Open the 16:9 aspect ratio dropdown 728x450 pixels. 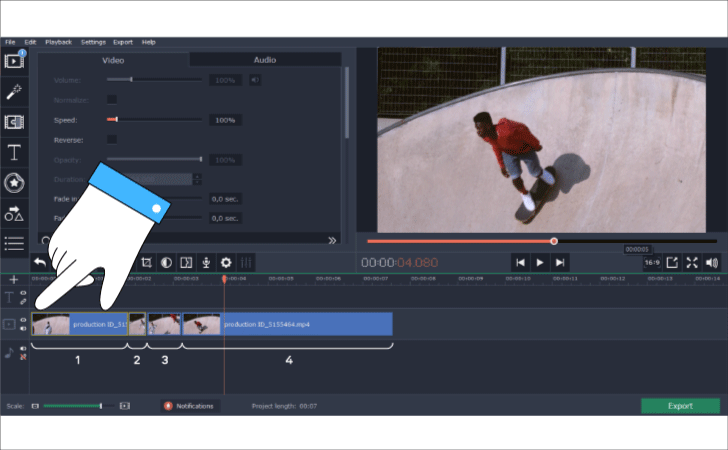point(651,262)
